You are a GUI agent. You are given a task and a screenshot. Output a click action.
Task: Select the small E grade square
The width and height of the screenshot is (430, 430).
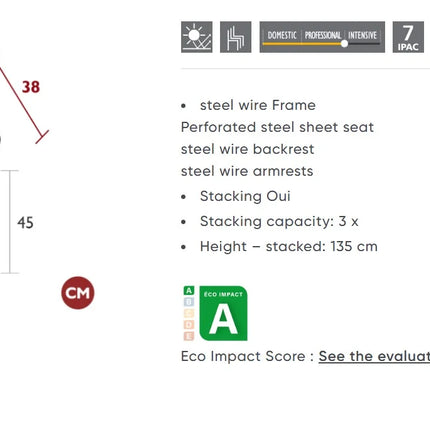pyautogui.click(x=189, y=336)
